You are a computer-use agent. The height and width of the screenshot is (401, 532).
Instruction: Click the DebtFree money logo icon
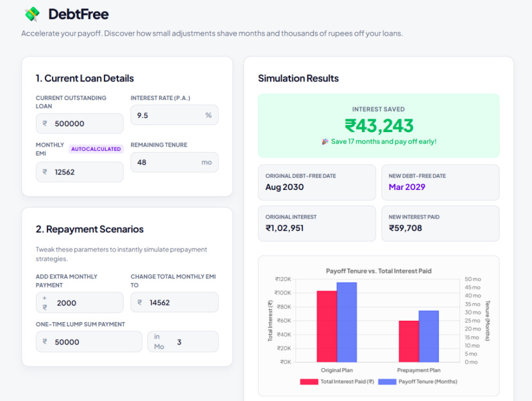(32, 14)
